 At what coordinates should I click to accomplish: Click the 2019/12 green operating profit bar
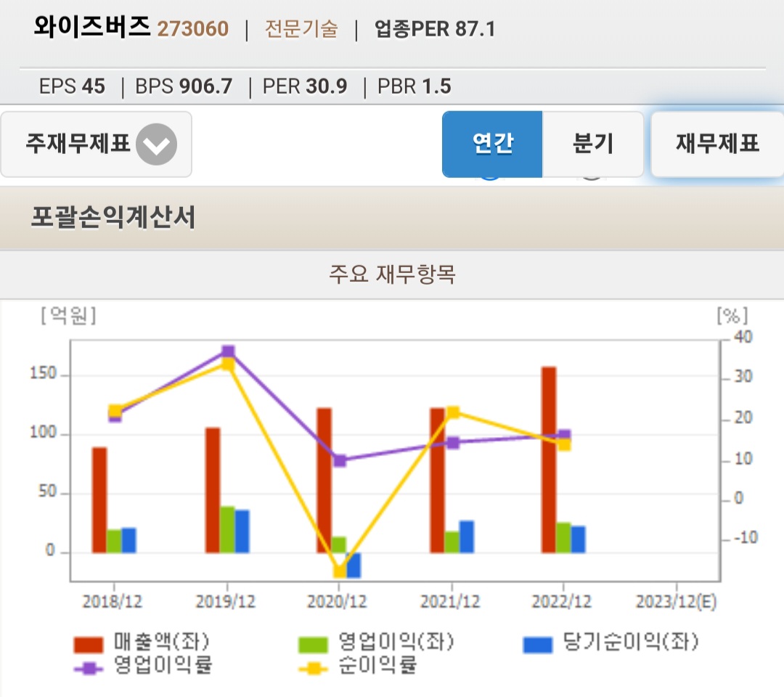[227, 530]
